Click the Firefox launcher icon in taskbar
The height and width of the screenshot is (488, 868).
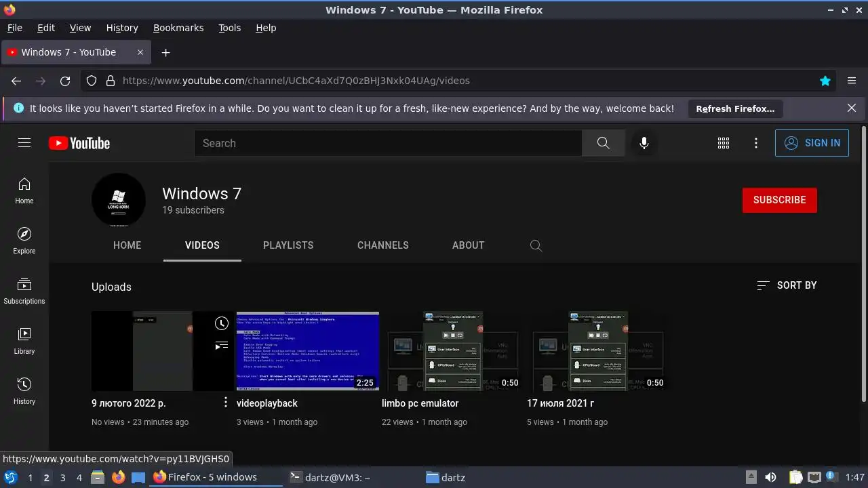pyautogui.click(x=119, y=478)
